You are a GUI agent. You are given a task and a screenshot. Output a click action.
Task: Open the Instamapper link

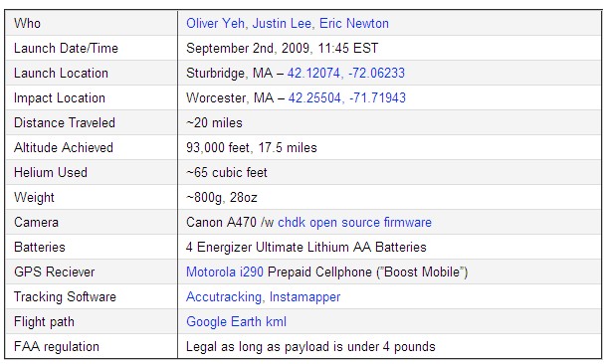pos(304,297)
